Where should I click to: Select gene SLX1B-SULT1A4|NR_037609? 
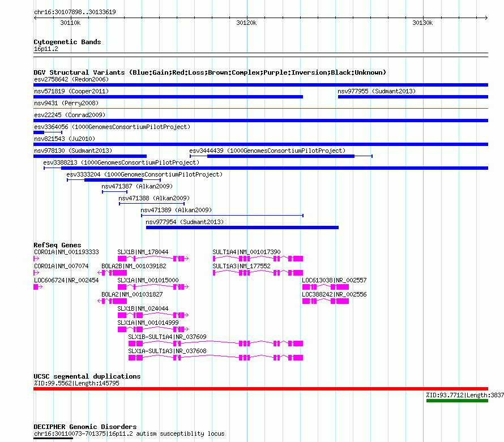[x=167, y=337]
